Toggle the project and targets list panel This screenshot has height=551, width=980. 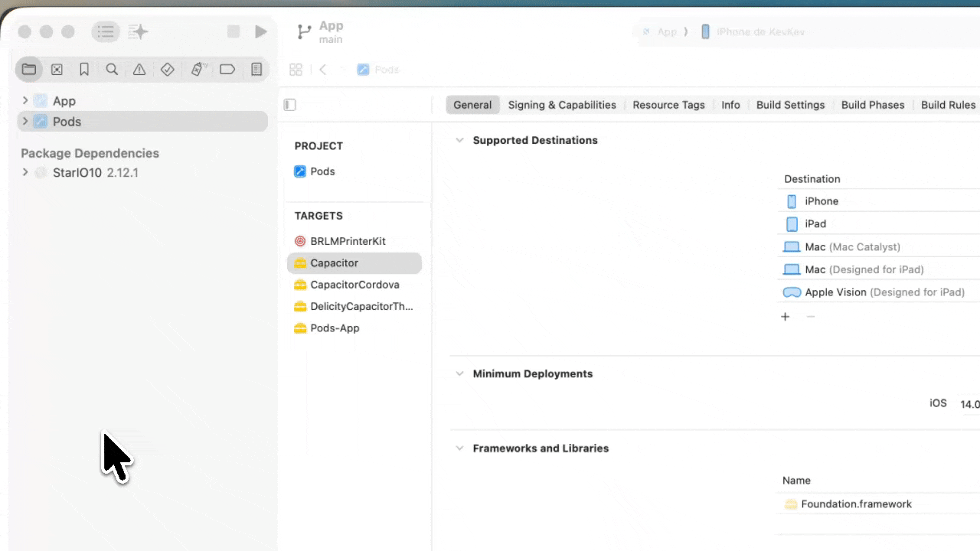(289, 105)
